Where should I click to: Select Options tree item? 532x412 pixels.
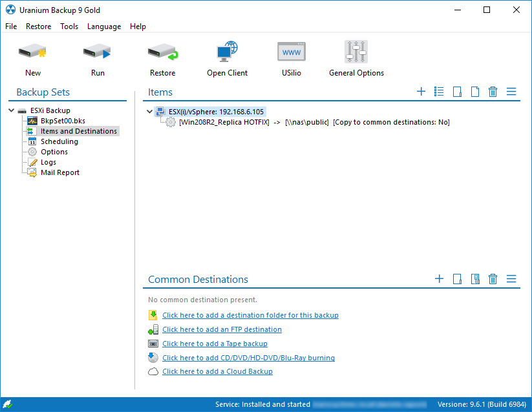pos(54,152)
